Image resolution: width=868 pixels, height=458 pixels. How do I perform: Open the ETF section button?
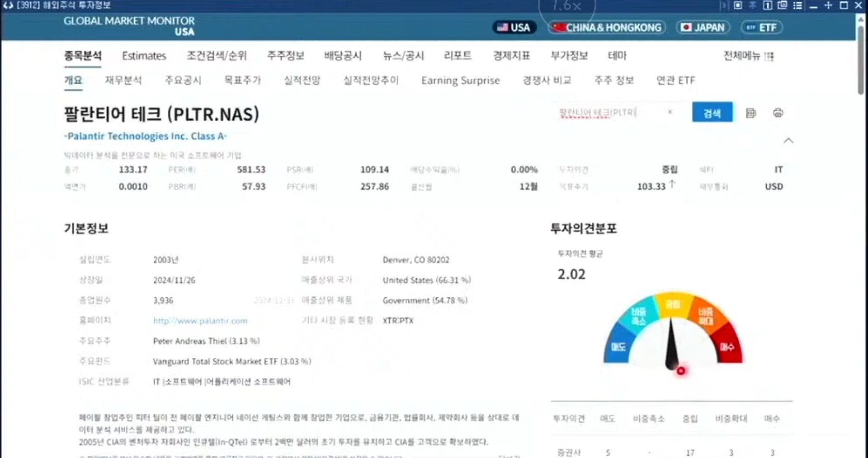(762, 28)
